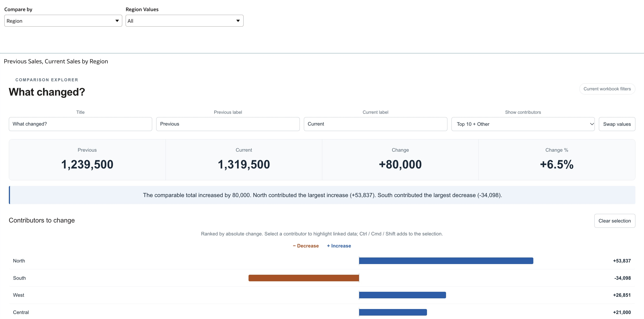The width and height of the screenshot is (644, 319).
Task: Click the North row label
Action: click(19, 261)
